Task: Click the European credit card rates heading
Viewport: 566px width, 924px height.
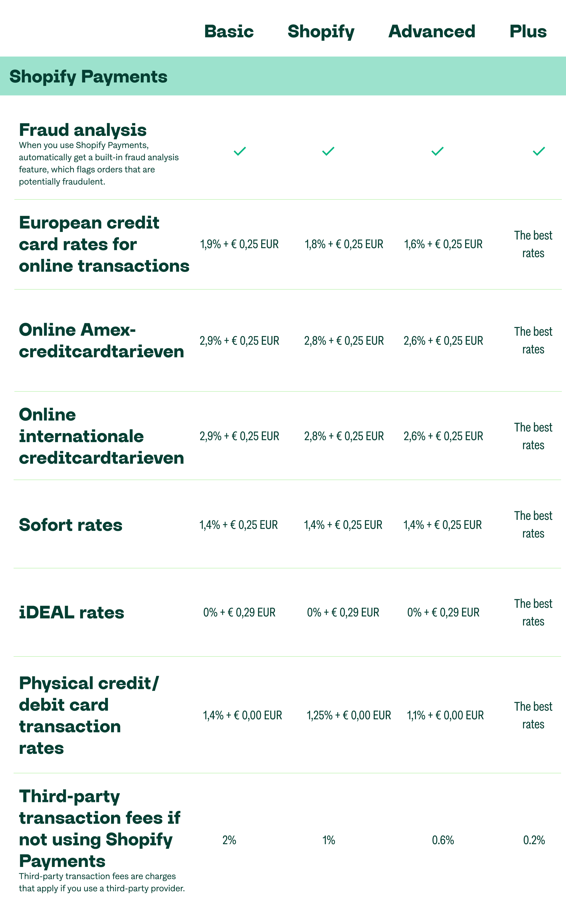Action: pos(104,244)
